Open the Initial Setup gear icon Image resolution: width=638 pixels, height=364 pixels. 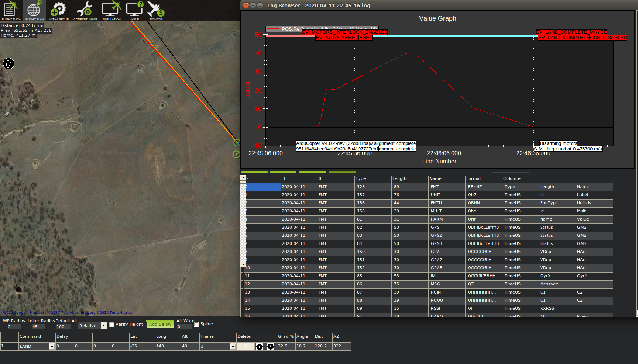click(58, 11)
